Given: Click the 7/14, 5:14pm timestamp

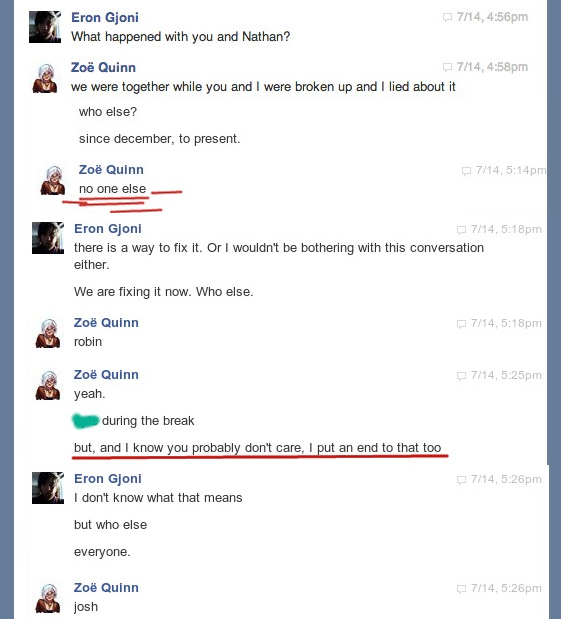Looking at the screenshot, I should point(511,170).
